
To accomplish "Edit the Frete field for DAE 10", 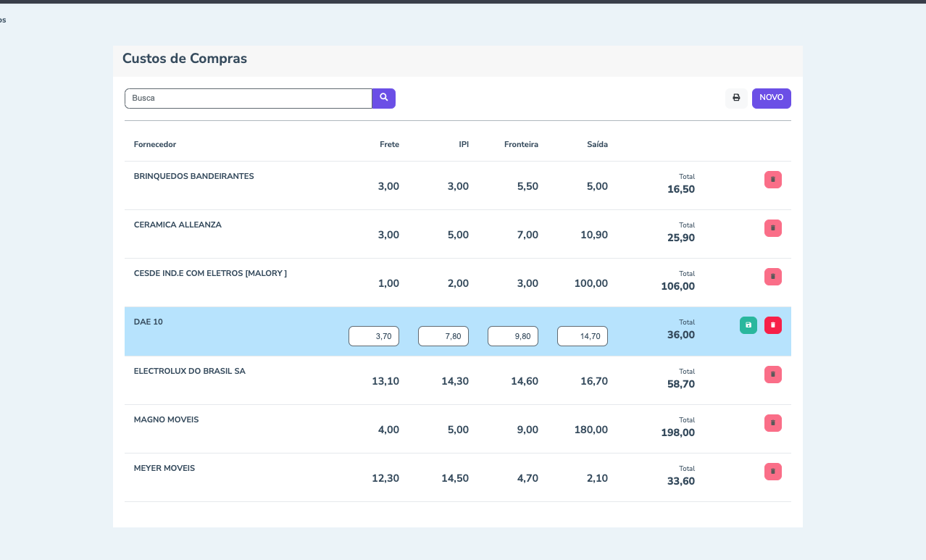I will click(374, 336).
